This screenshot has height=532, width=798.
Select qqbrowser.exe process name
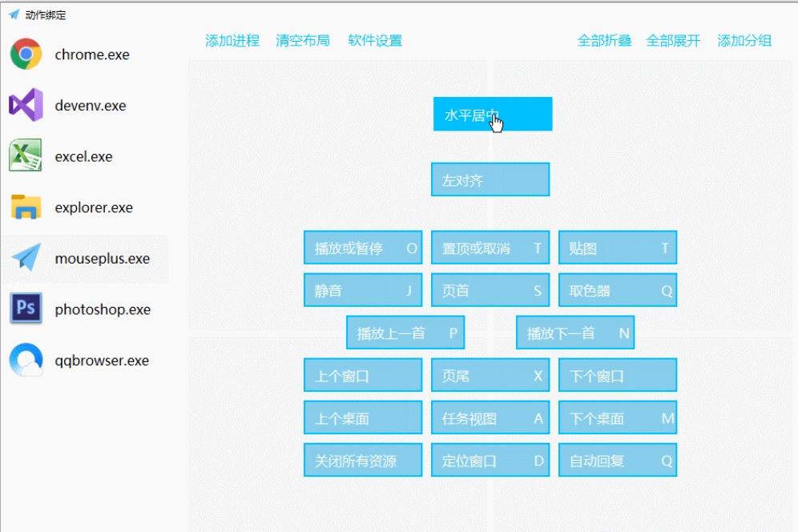click(102, 361)
